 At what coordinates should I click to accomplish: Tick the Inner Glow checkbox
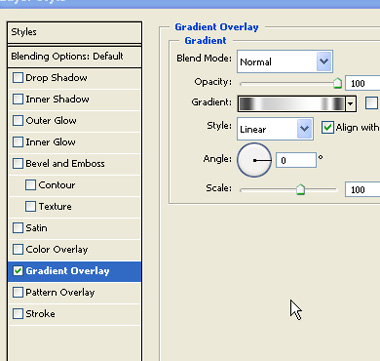click(18, 142)
